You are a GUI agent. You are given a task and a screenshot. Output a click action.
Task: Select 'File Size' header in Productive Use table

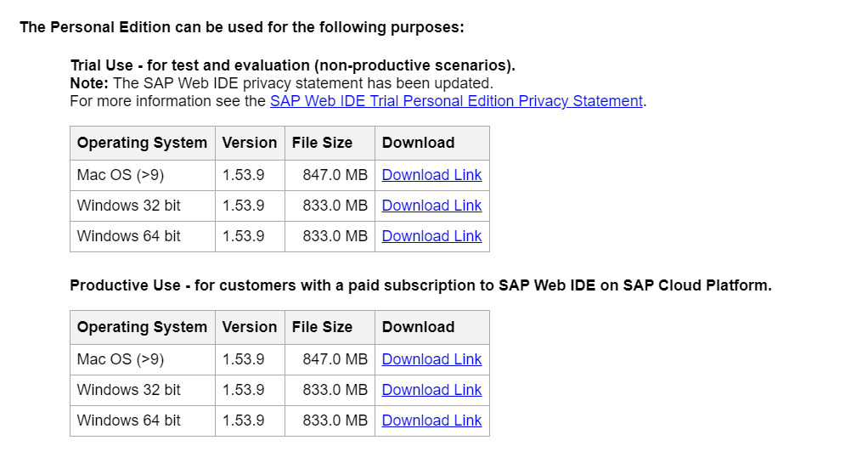click(330, 327)
